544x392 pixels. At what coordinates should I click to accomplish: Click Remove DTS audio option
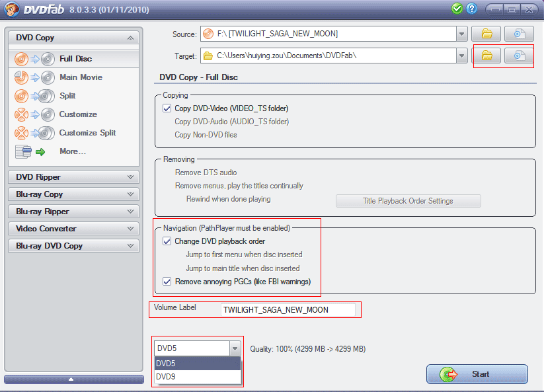(x=206, y=173)
